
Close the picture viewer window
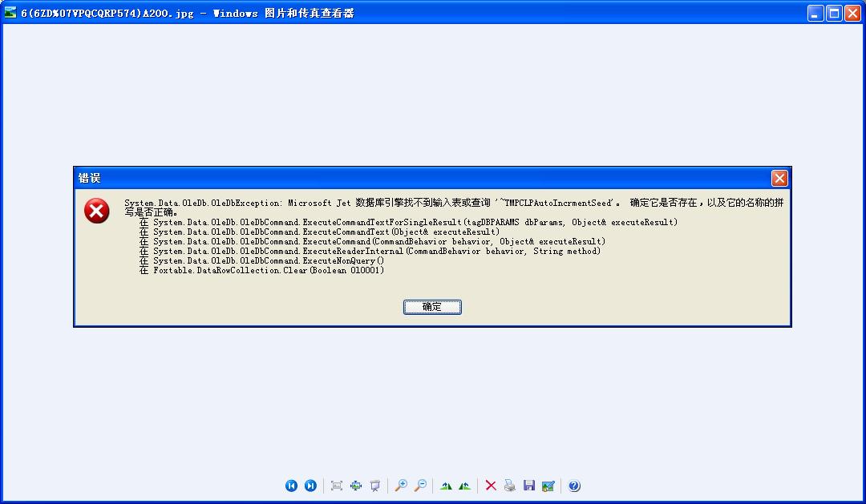coord(852,14)
